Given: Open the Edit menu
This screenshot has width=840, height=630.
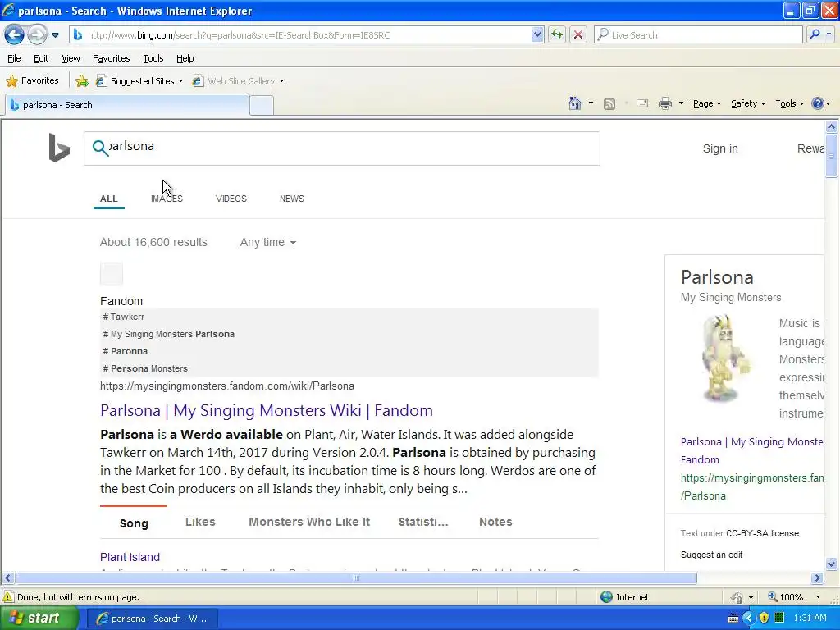Looking at the screenshot, I should point(41,58).
